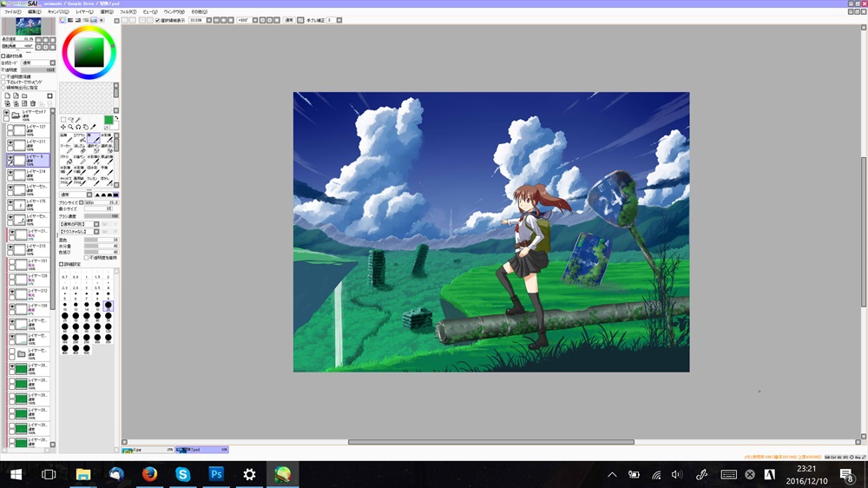Screen dimensions: 868x488
Task: Open Photoshop from the Windows taskbar
Action: pyautogui.click(x=216, y=474)
